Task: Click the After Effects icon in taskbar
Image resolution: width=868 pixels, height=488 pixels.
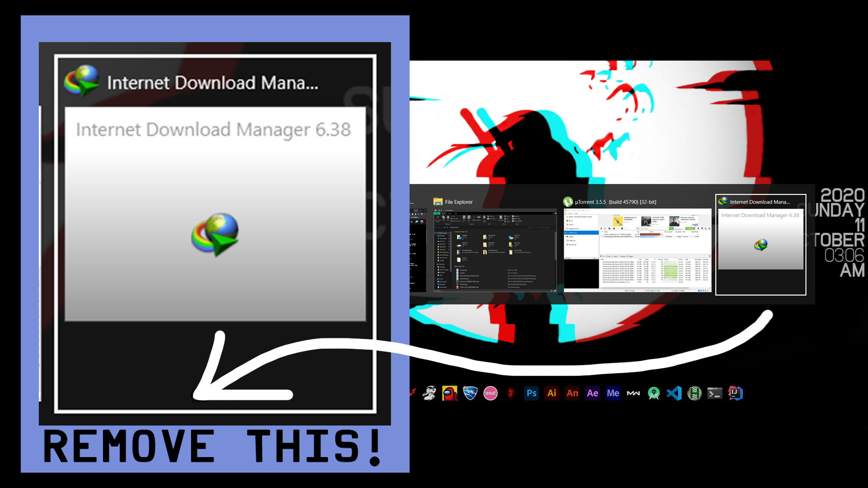Action: click(593, 393)
